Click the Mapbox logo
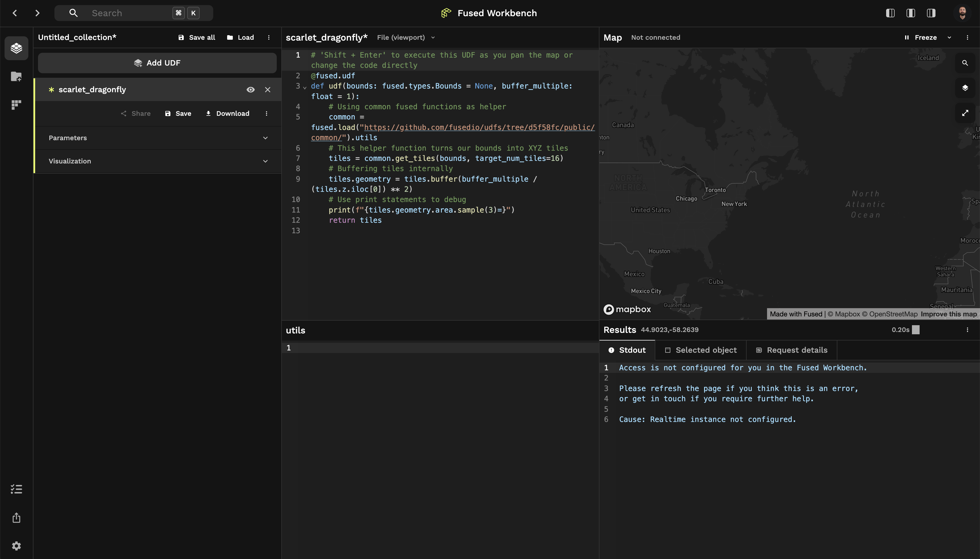980x559 pixels. 627,309
